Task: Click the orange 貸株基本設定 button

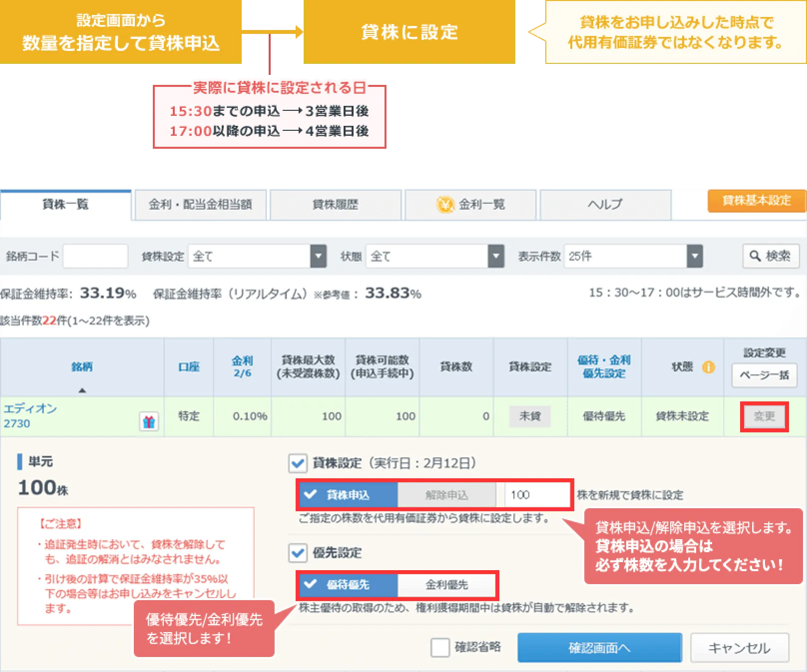Action: (756, 201)
